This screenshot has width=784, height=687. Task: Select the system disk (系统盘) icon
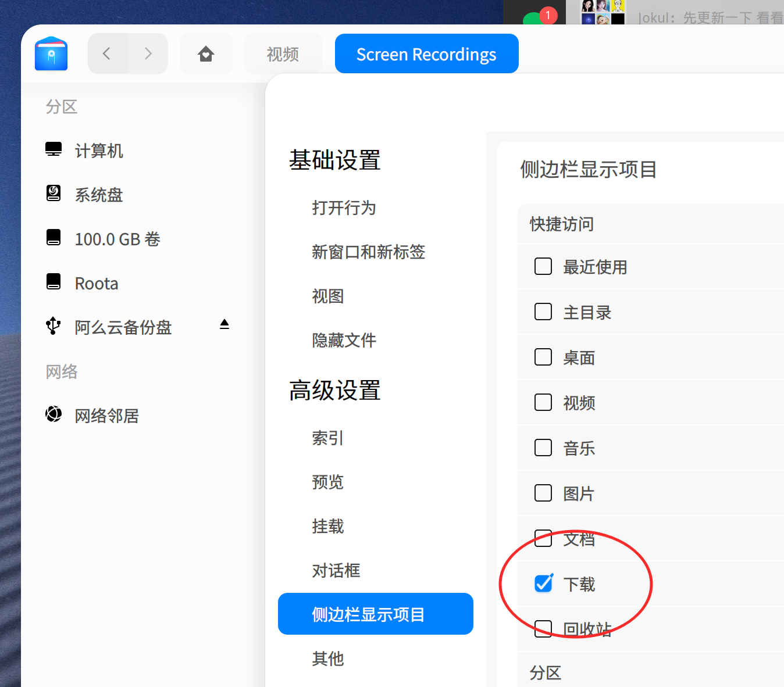click(x=54, y=194)
